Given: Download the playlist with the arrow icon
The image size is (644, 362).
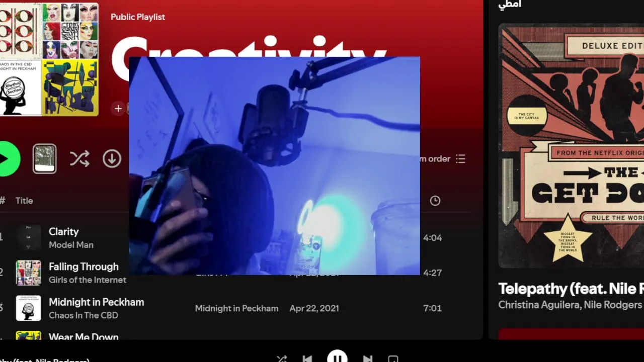Looking at the screenshot, I should [112, 159].
